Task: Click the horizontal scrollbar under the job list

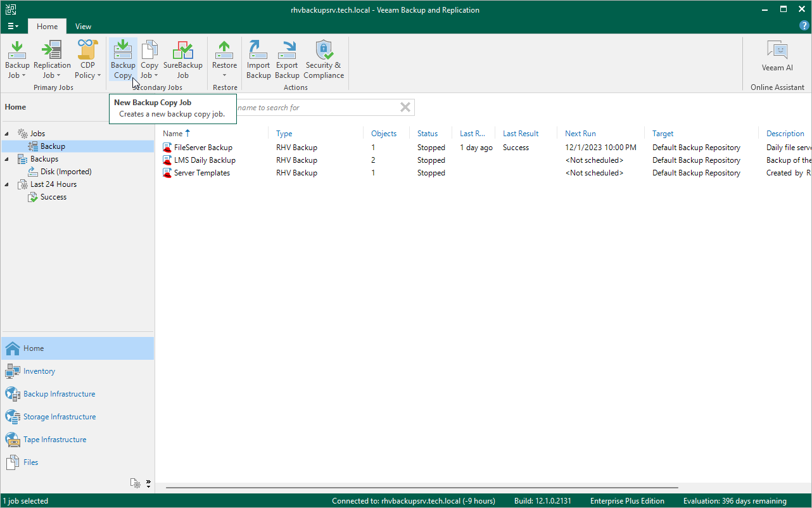Action: tap(422, 488)
